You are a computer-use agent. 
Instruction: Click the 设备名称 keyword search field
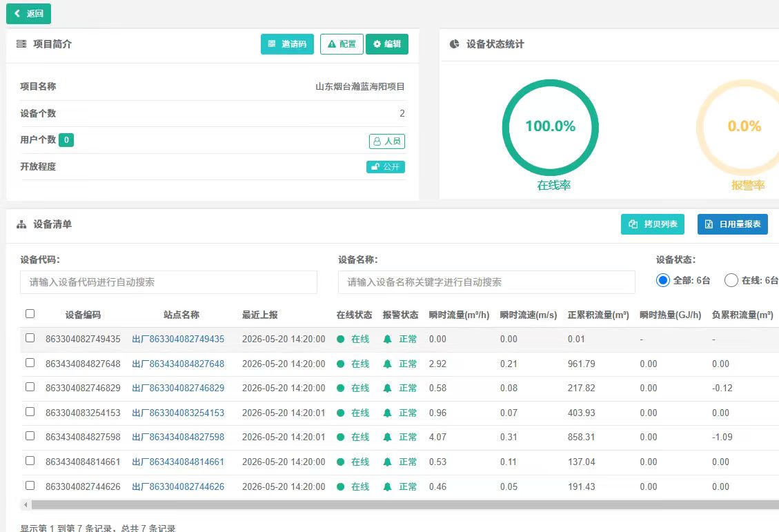[487, 282]
